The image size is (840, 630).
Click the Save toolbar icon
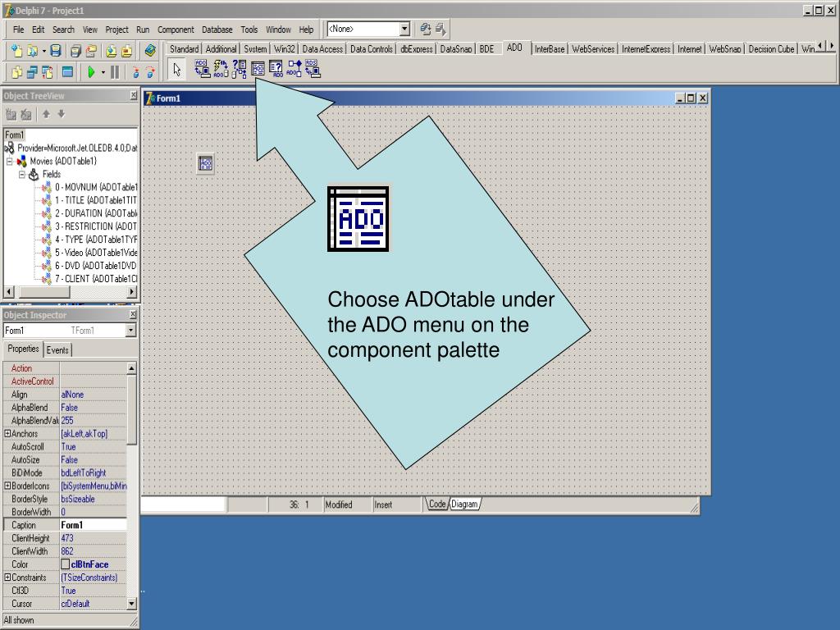[x=55, y=50]
